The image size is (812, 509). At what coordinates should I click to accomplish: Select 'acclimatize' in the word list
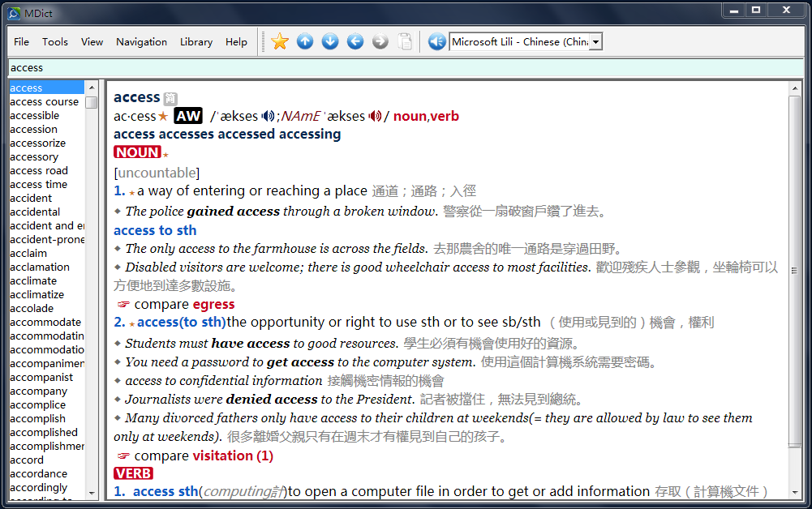pyautogui.click(x=37, y=295)
